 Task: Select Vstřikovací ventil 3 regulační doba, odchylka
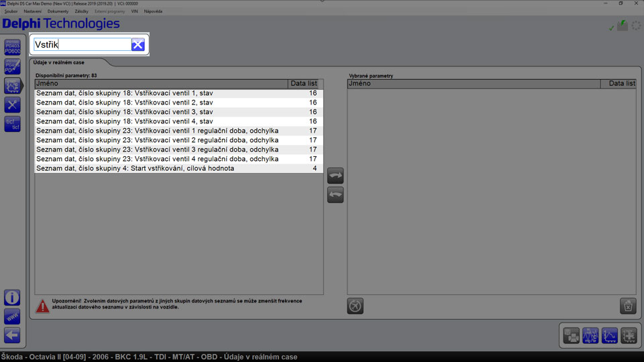pos(179,149)
